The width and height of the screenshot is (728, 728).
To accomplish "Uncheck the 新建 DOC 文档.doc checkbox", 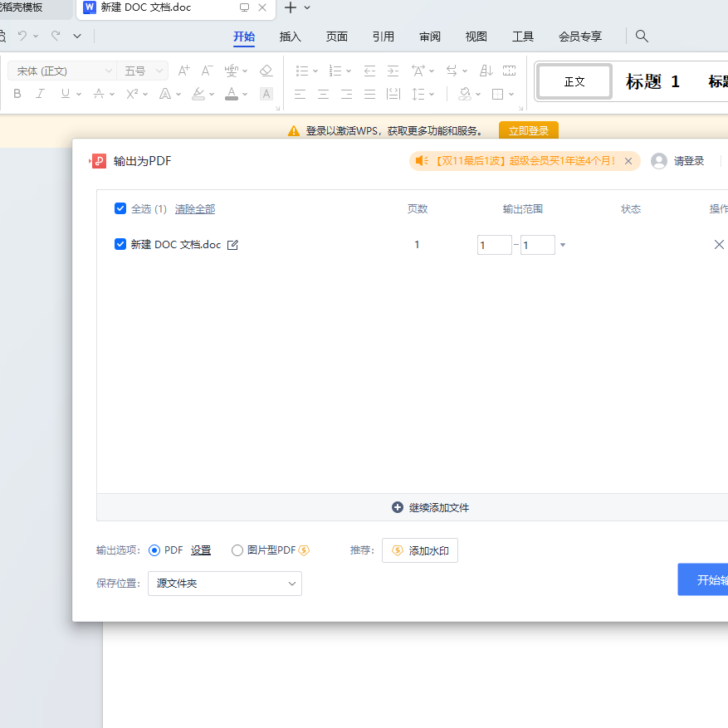I will pos(120,245).
